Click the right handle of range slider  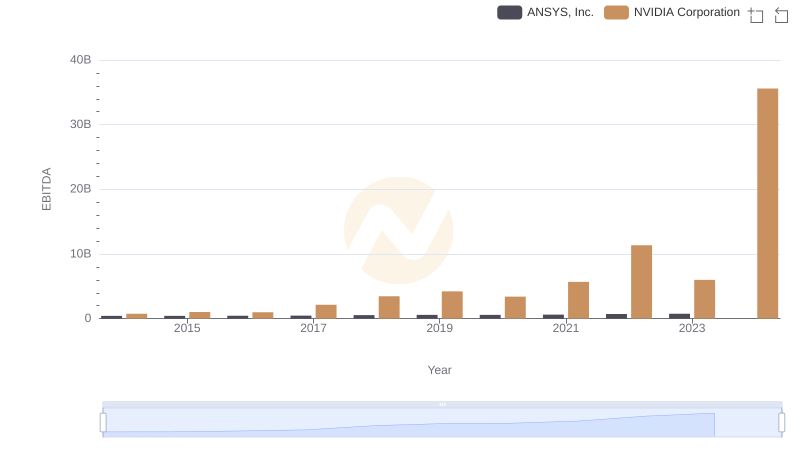pos(781,423)
